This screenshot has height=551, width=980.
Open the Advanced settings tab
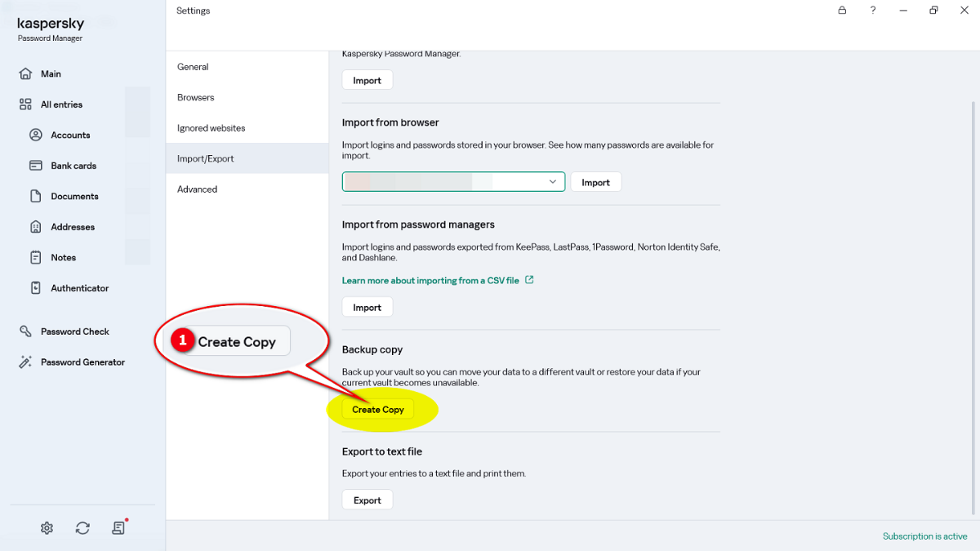(197, 189)
